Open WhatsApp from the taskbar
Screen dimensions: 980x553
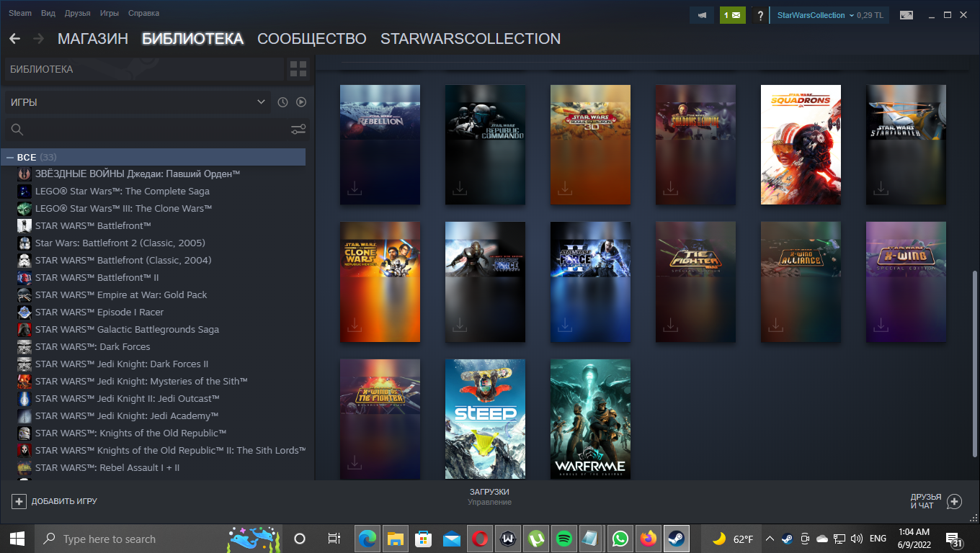[x=620, y=539]
